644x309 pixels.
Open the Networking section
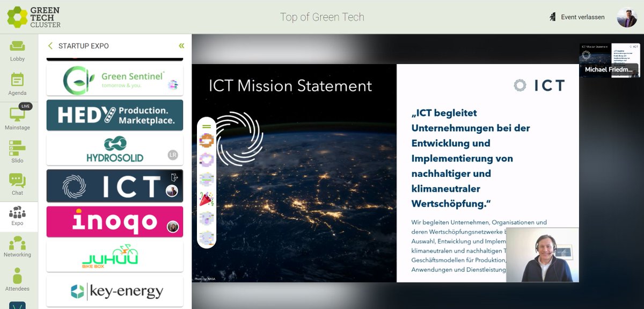tap(17, 247)
